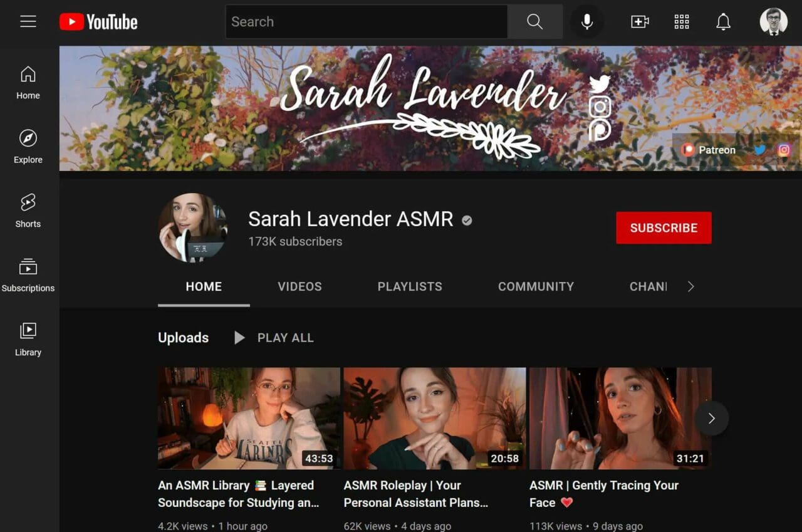The height and width of the screenshot is (532, 802).
Task: Open the account avatar menu
Action: 773,22
